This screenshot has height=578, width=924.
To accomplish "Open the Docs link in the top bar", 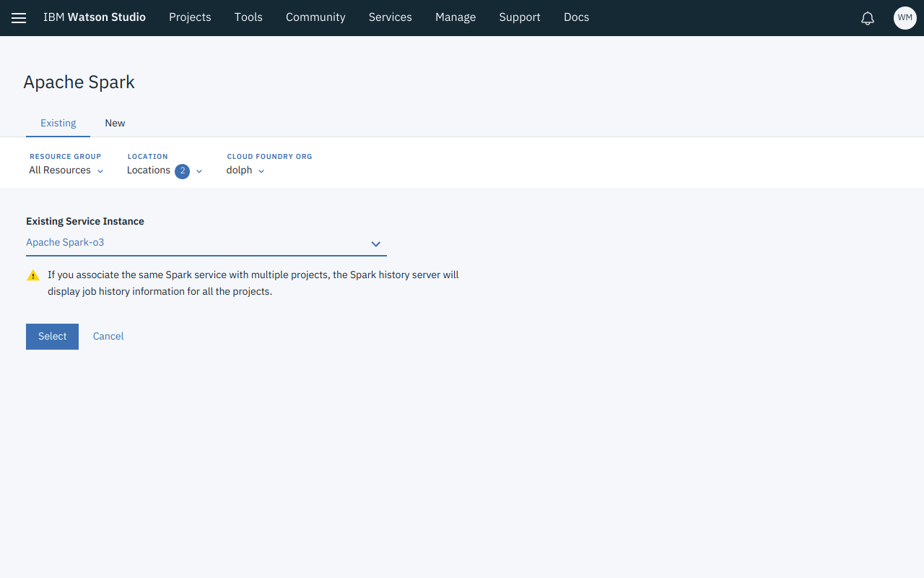I will (576, 17).
